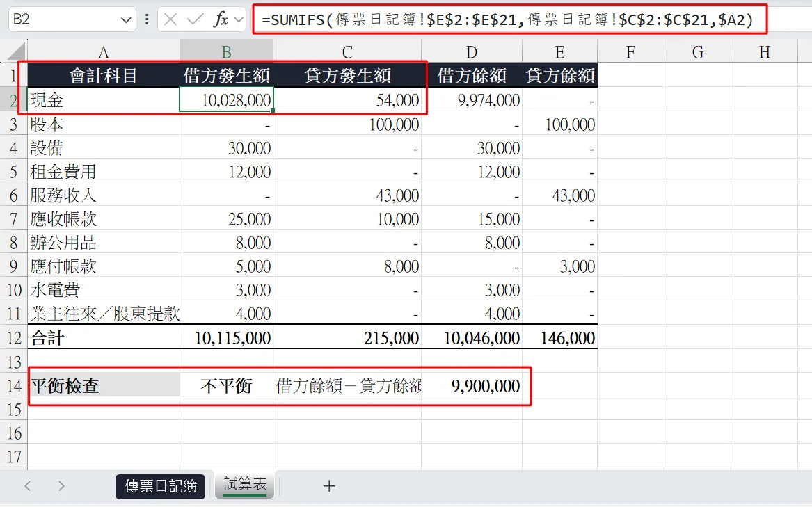This screenshot has height=507, width=812.
Task: Select the 合計 cell
Action: pyautogui.click(x=104, y=338)
